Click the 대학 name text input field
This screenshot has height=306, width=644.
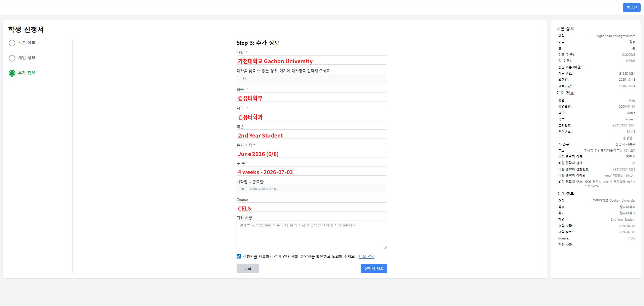coord(312,78)
